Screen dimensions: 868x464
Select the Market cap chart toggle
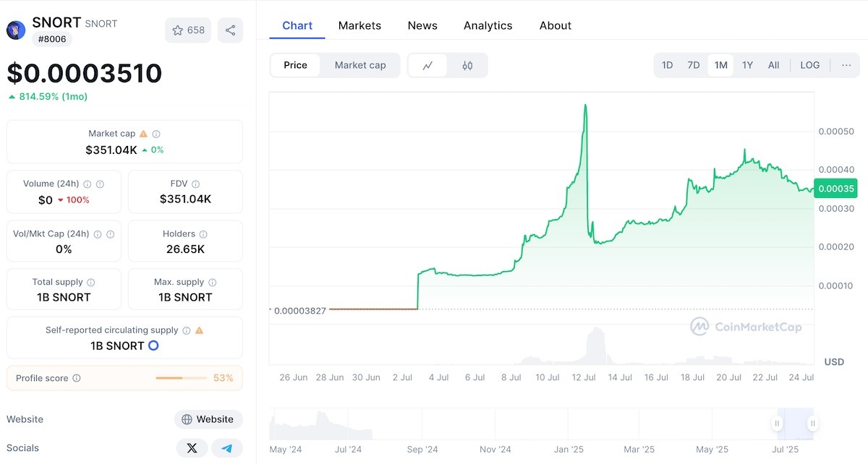coord(360,65)
